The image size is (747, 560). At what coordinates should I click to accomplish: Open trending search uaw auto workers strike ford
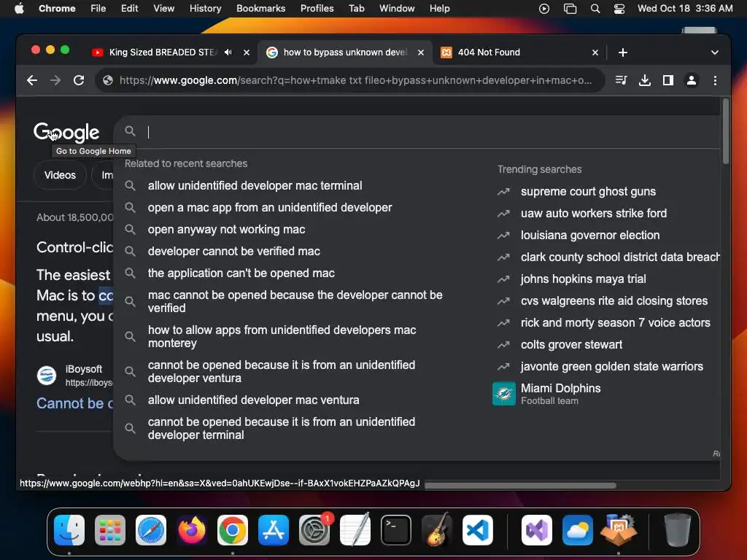click(594, 213)
